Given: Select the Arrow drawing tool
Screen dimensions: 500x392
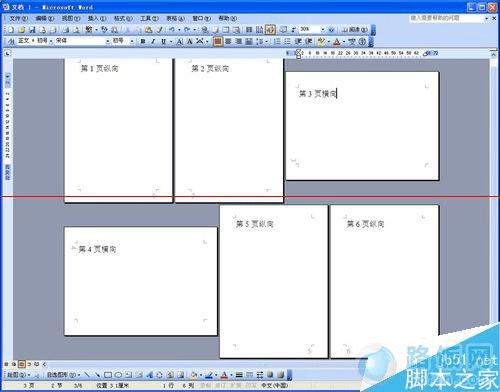Looking at the screenshot, I should [97, 375].
